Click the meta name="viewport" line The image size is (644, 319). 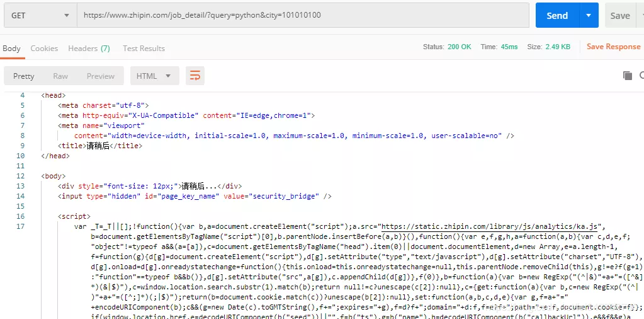[101, 125]
